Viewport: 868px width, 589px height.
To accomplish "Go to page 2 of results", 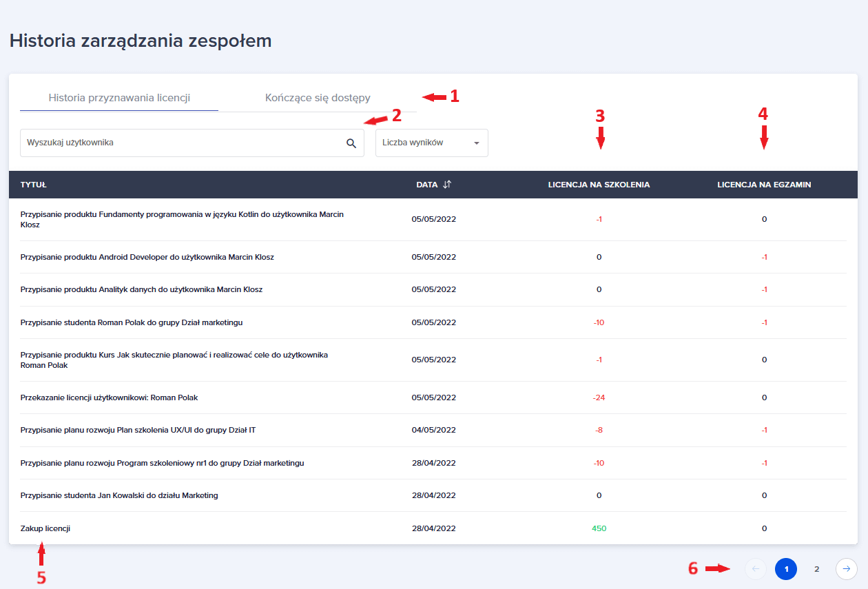I will 816,569.
